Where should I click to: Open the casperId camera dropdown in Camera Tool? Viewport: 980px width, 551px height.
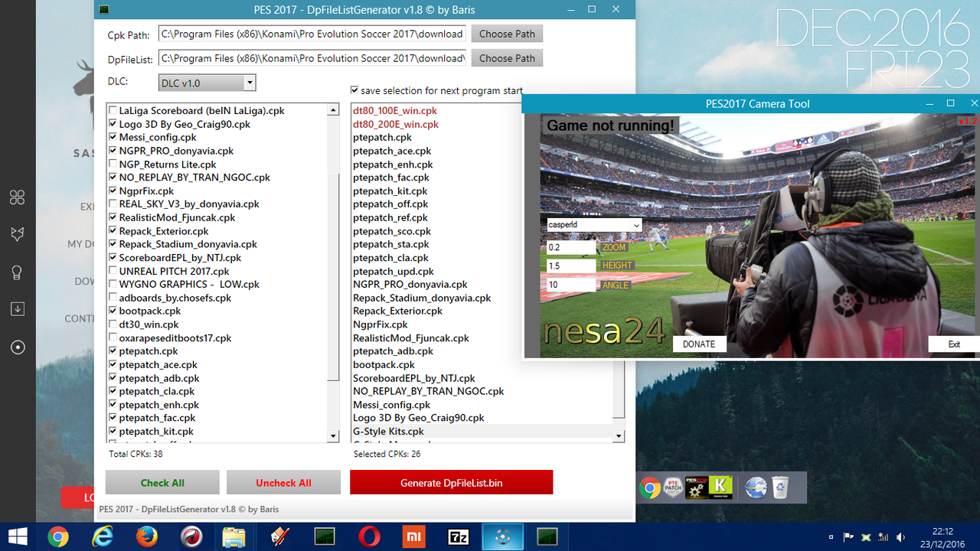coord(594,225)
